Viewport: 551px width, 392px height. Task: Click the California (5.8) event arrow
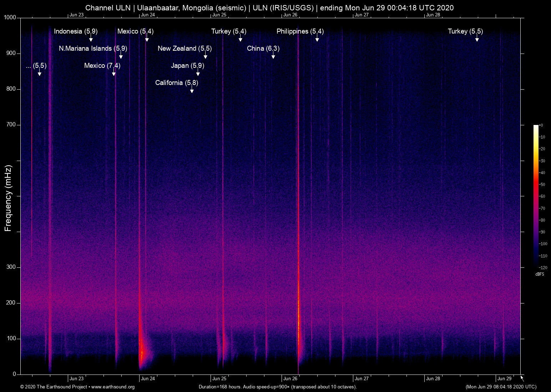pyautogui.click(x=192, y=90)
